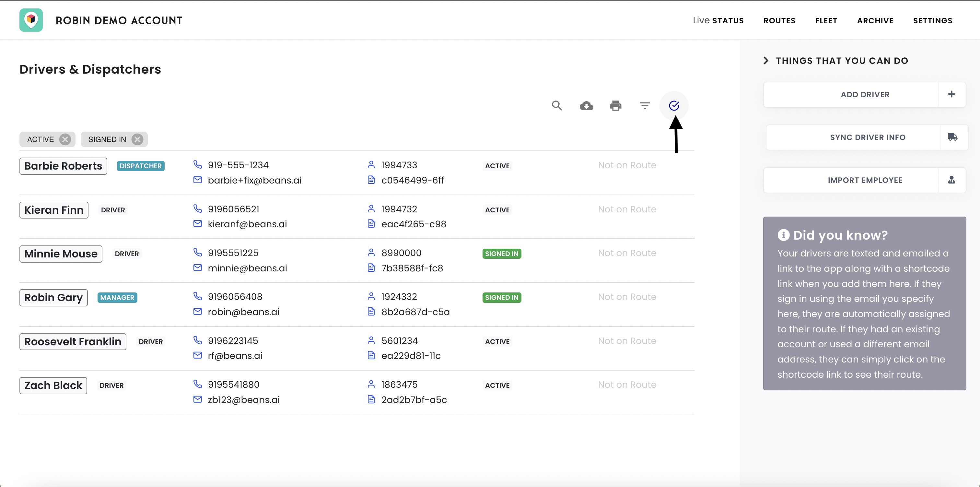
Task: Collapse the Things That You Can Do chevron
Action: tap(766, 61)
